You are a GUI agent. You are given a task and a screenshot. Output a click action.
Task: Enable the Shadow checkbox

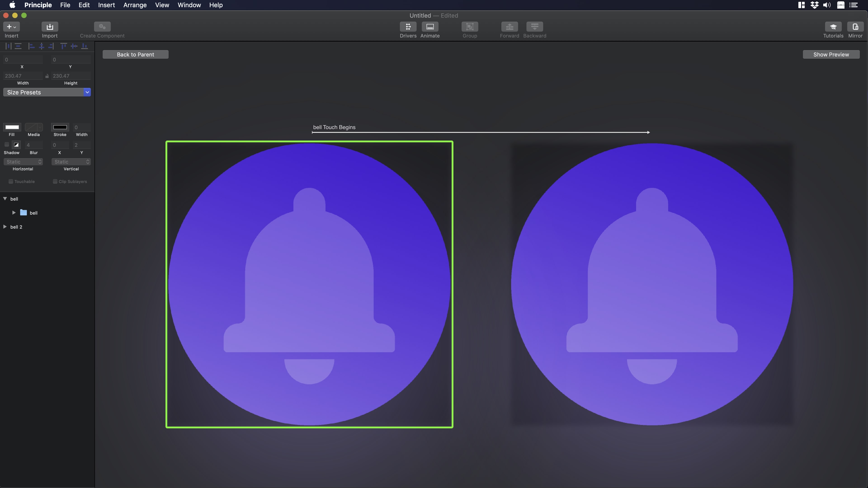click(x=7, y=145)
